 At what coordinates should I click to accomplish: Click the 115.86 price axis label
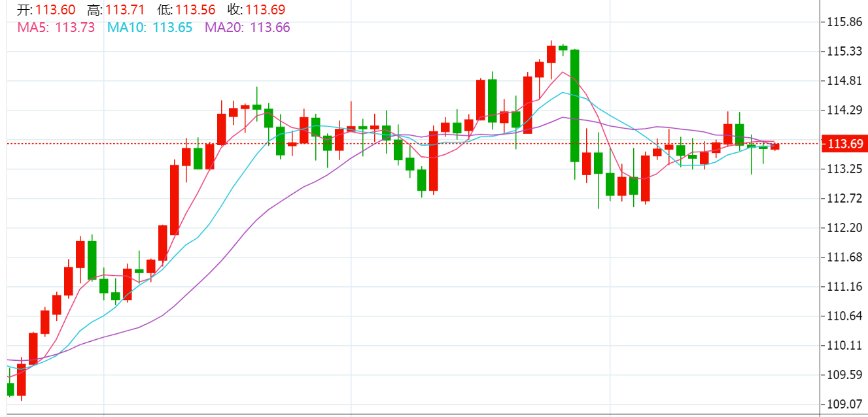coord(844,22)
